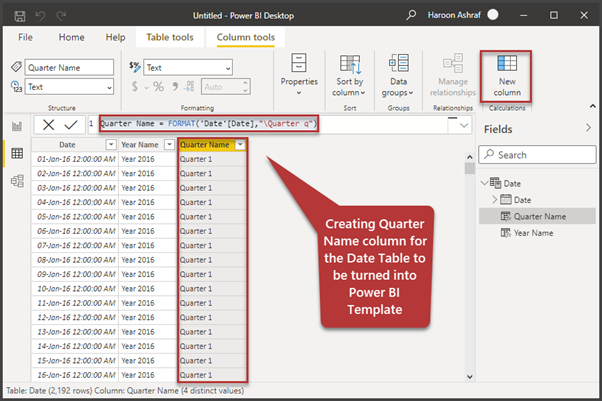This screenshot has height=401, width=602.
Task: Click the 16-Jan-16 12:00:00 AM cell
Action: coord(74,375)
